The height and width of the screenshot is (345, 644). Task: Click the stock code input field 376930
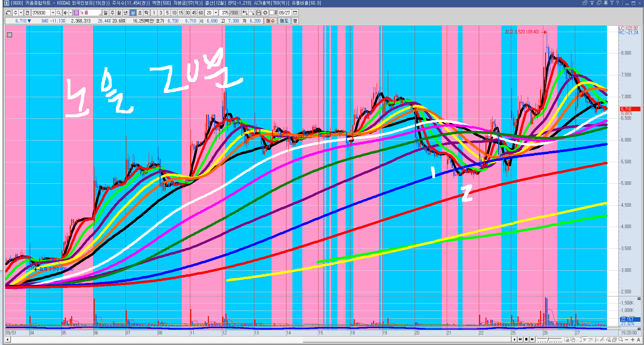tap(41, 13)
